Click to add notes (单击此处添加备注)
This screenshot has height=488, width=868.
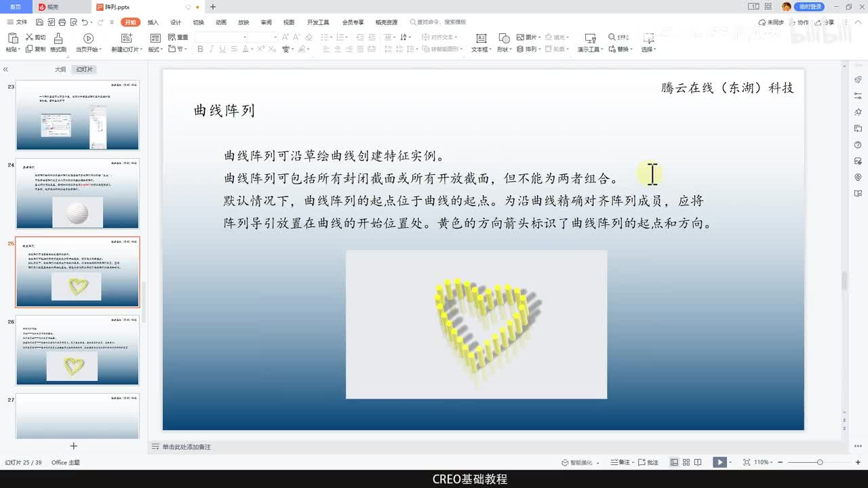[186, 447]
